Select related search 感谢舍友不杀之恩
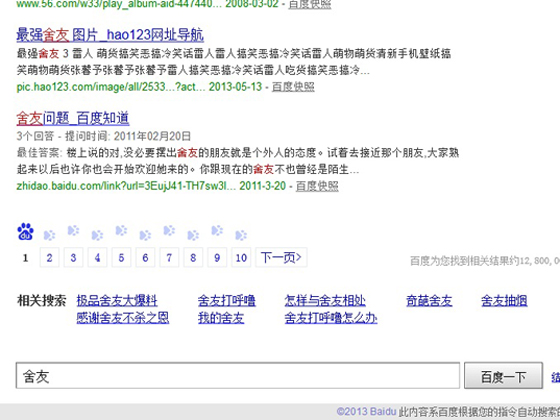Screen dimensions: 560x420 pos(123,318)
